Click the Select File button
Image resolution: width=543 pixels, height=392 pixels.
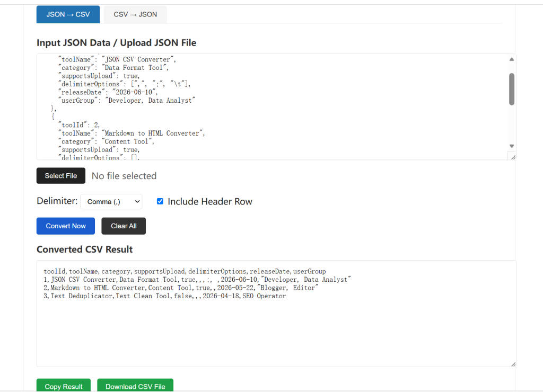point(61,176)
